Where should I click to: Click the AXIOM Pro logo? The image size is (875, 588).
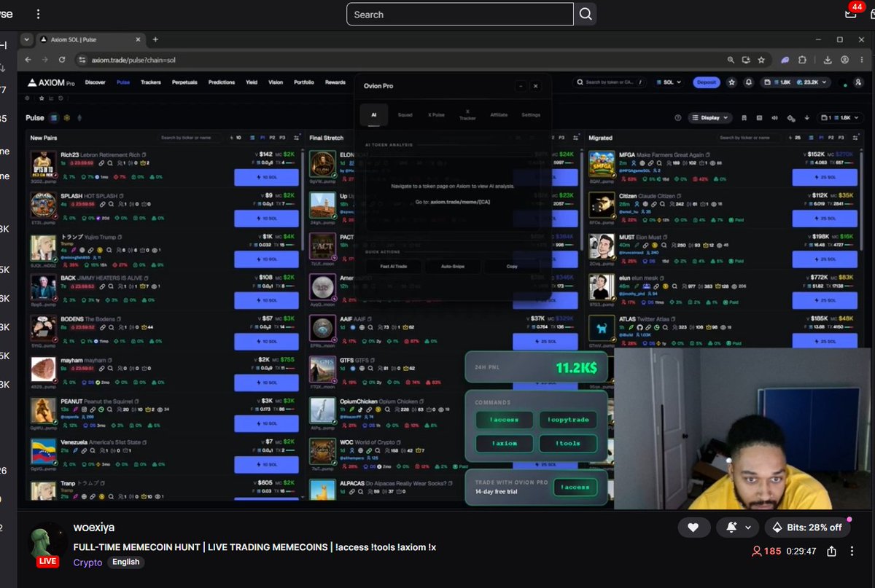tap(52, 82)
